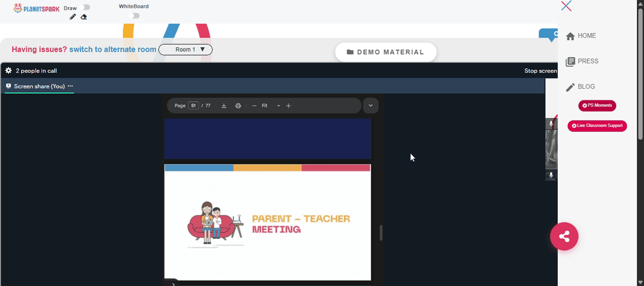
Task: Open BLOG in side menu
Action: (x=586, y=87)
